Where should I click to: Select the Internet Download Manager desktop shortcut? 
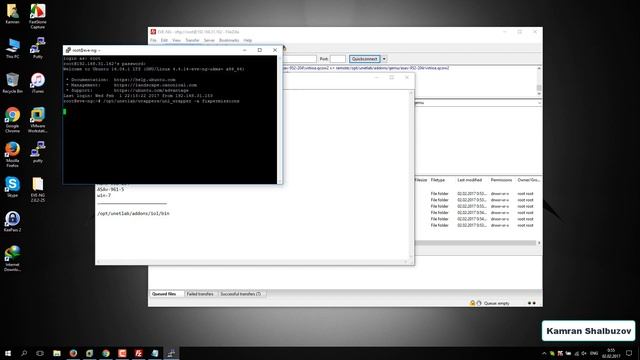(12, 258)
